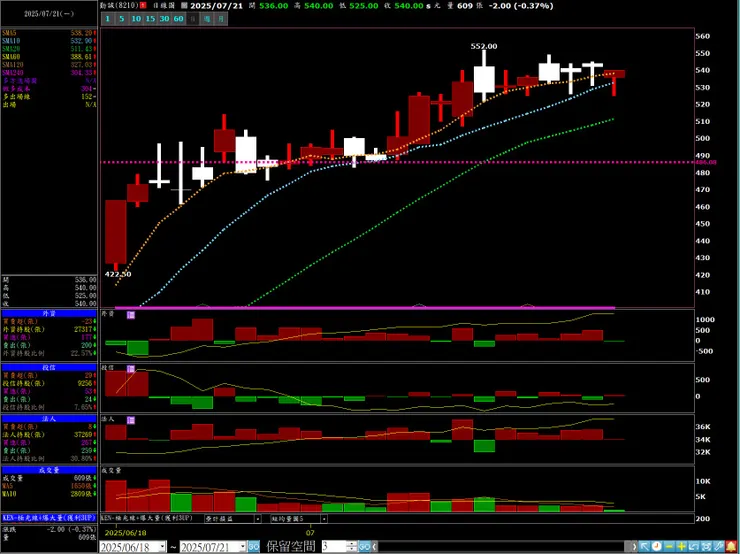
Task: Click the MA5 1650 volume row
Action: pos(49,486)
